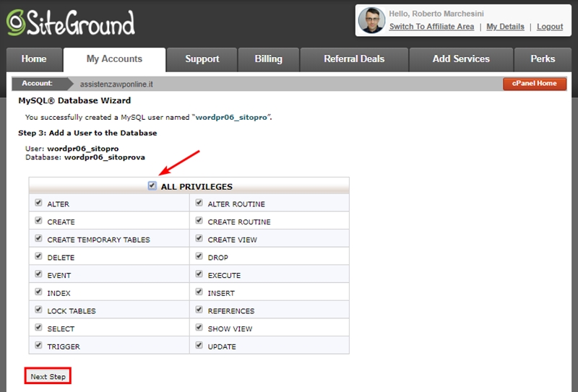
Task: Click the User wordpr06_sitopro text line
Action: pyautogui.click(x=72, y=149)
